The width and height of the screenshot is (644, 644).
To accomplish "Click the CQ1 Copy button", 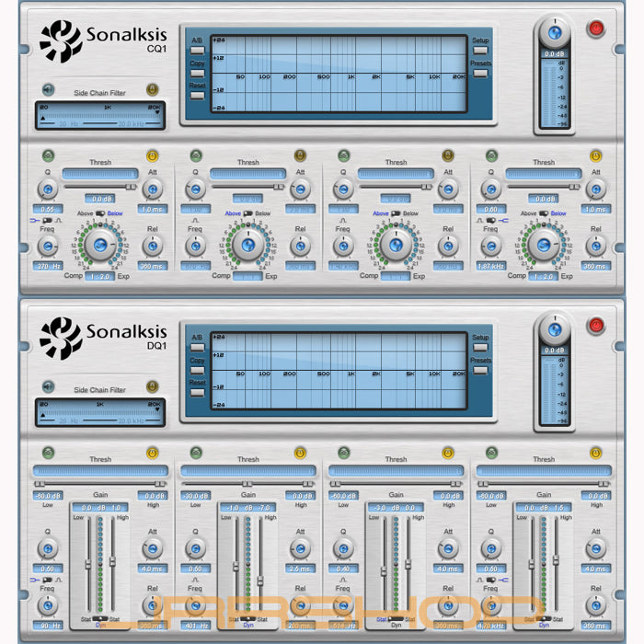I will click(197, 73).
